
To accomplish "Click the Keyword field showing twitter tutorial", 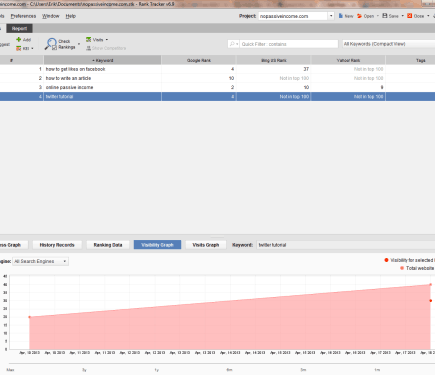I will coord(346,245).
